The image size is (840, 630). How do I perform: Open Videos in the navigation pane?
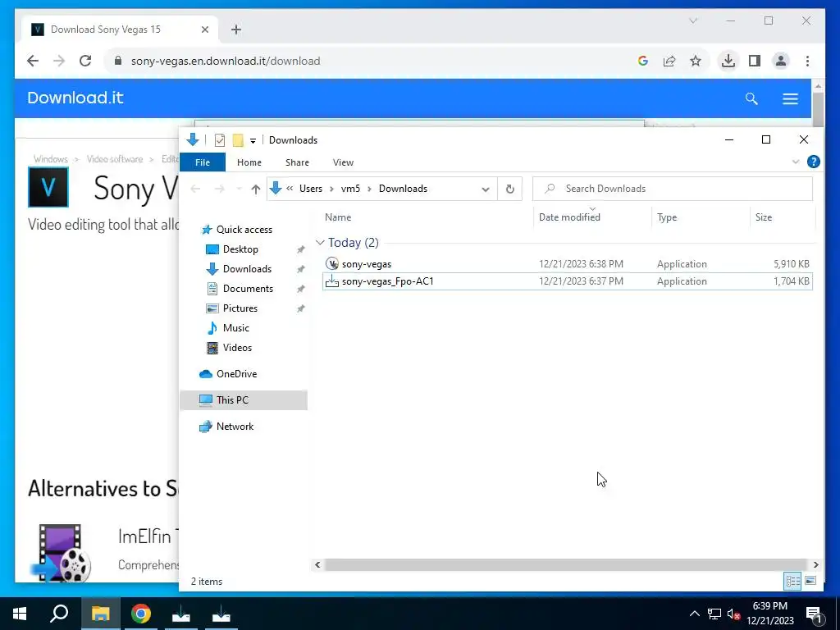[237, 348]
